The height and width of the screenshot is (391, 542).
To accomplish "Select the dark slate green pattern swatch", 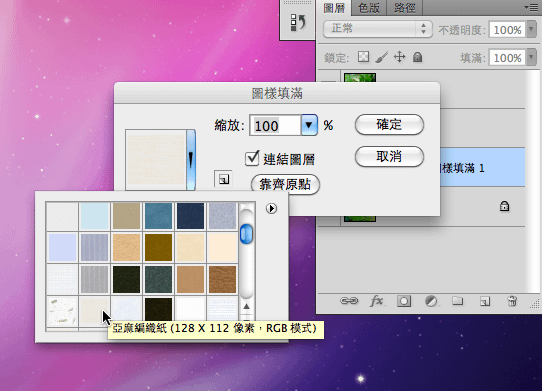I will click(x=158, y=279).
